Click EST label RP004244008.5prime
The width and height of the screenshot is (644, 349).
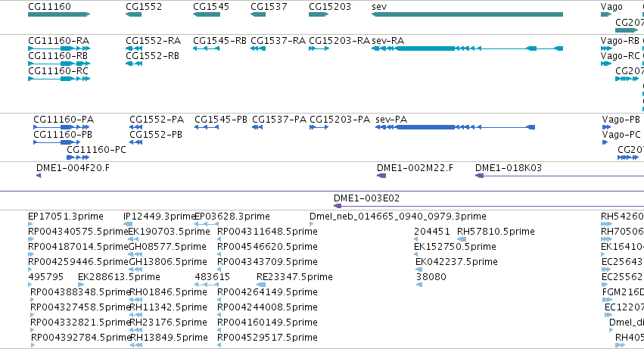[x=267, y=308]
